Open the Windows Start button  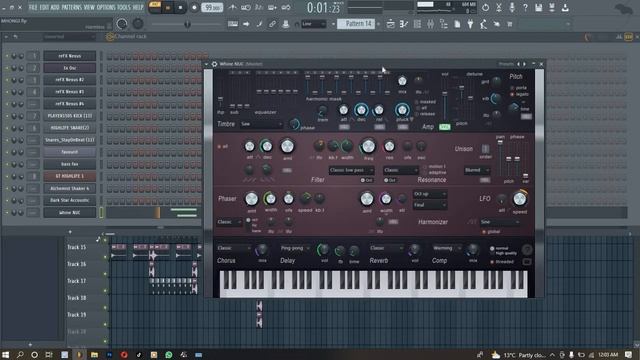[x=6, y=355]
